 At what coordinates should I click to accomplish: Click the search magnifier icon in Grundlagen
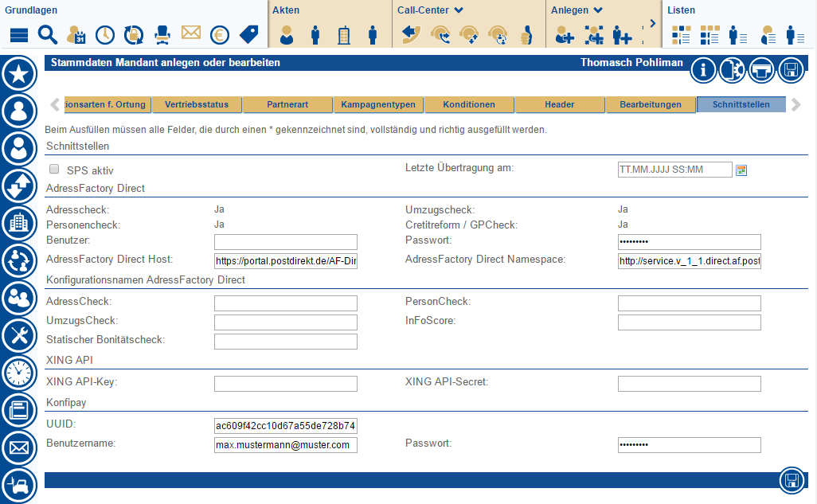click(48, 35)
